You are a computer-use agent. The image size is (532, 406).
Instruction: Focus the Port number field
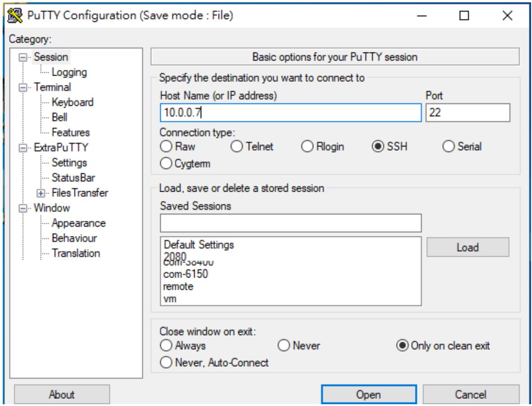(467, 113)
